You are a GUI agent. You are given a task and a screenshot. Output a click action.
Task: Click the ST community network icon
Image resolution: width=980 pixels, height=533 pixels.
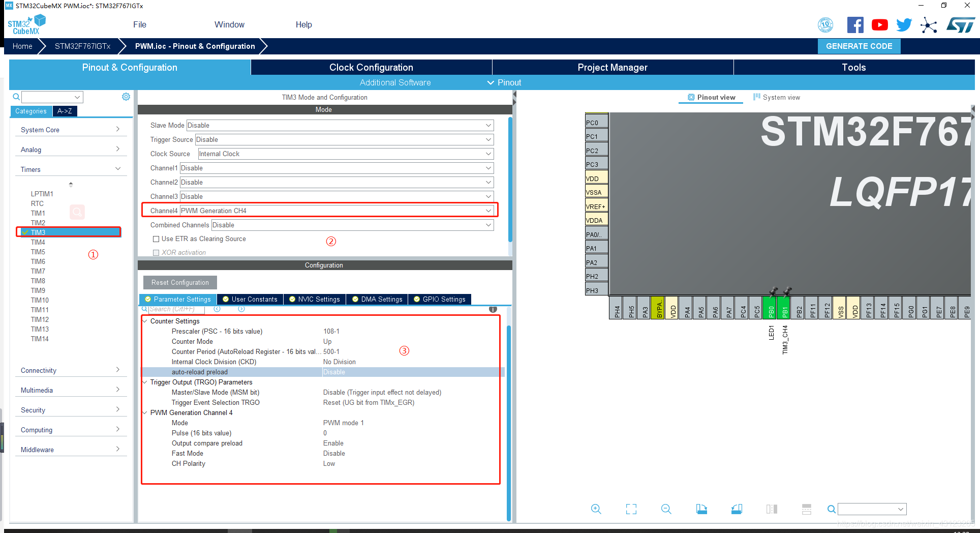(x=929, y=25)
